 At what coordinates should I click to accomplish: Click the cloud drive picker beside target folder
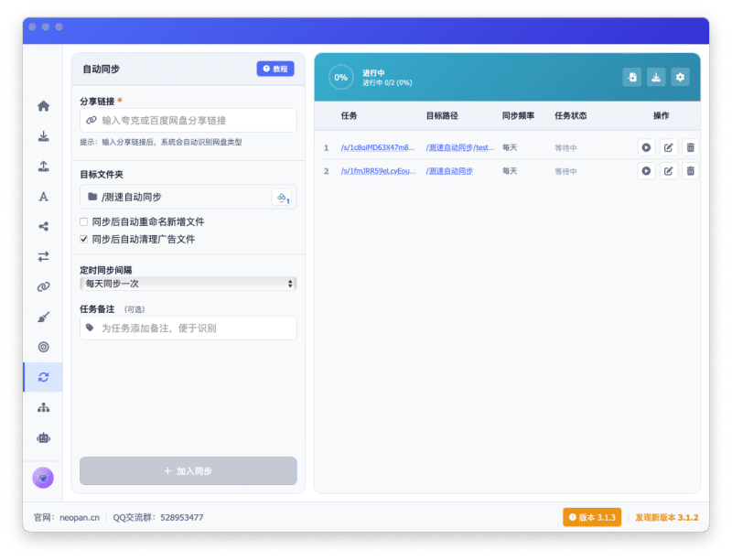tap(282, 197)
